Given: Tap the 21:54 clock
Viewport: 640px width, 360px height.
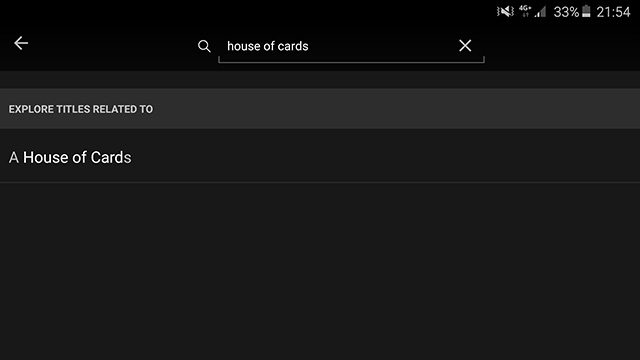Looking at the screenshot, I should point(613,12).
